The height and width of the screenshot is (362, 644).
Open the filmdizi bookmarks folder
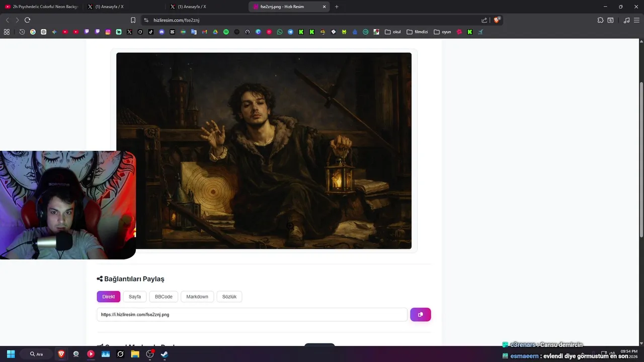point(417,32)
